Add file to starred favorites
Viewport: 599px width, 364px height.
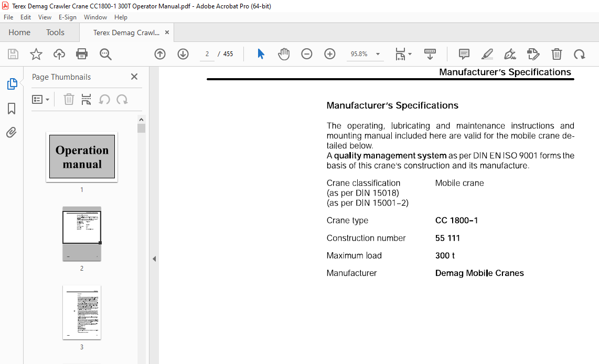pos(36,54)
